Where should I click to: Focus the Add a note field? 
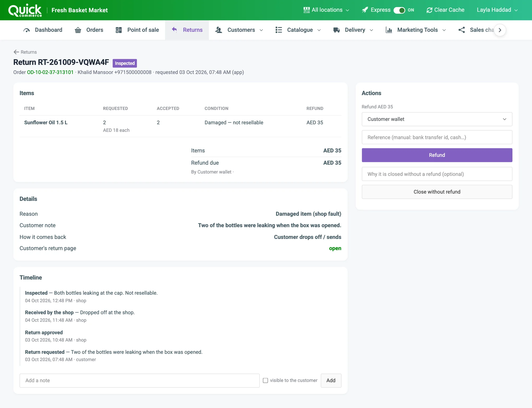(140, 380)
